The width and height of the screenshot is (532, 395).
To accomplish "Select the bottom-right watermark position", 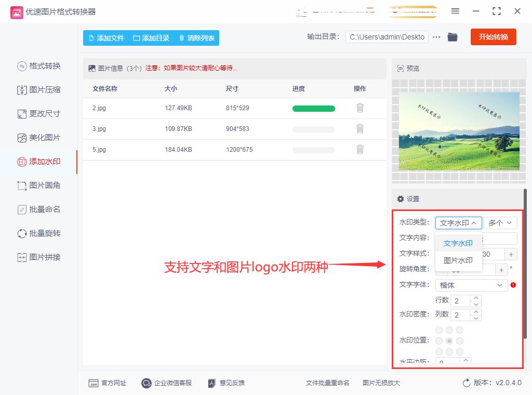I will click(459, 351).
